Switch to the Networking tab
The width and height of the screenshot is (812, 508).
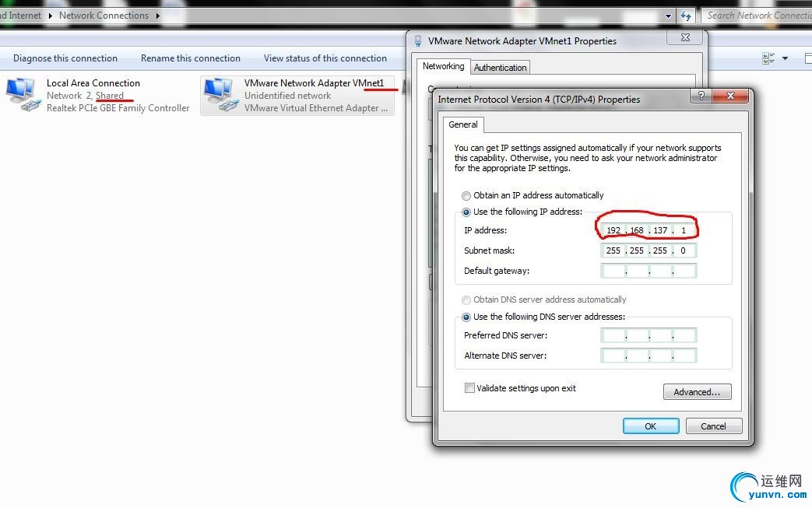443,66
